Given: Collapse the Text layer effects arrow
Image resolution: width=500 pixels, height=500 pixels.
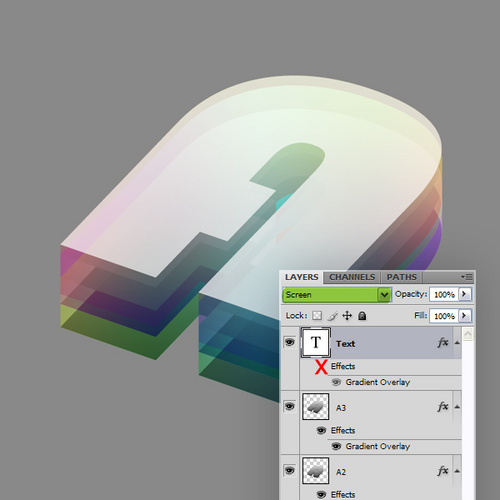Looking at the screenshot, I should click(457, 343).
